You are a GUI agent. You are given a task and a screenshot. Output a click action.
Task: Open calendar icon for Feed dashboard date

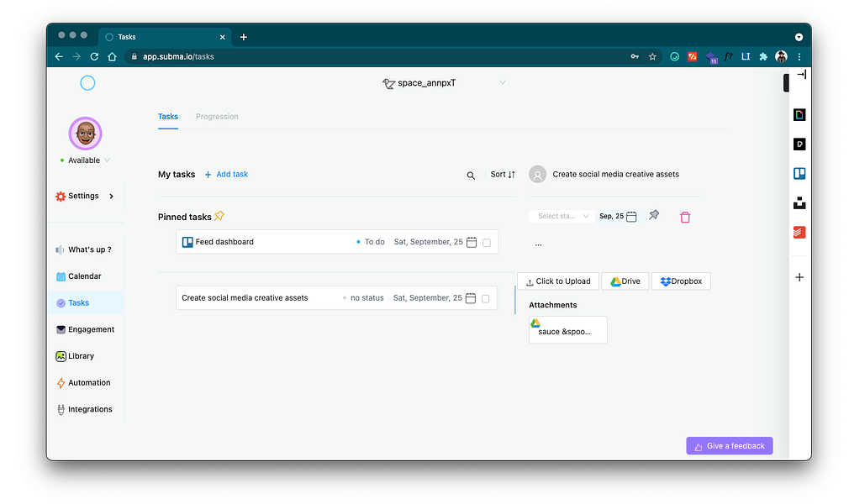click(x=472, y=242)
